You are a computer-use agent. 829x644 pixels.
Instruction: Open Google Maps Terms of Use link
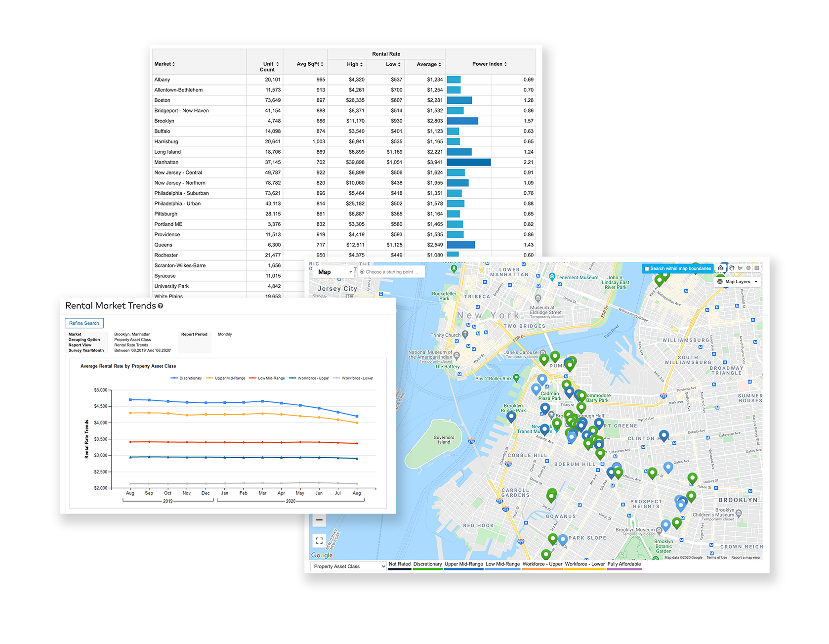pos(716,558)
